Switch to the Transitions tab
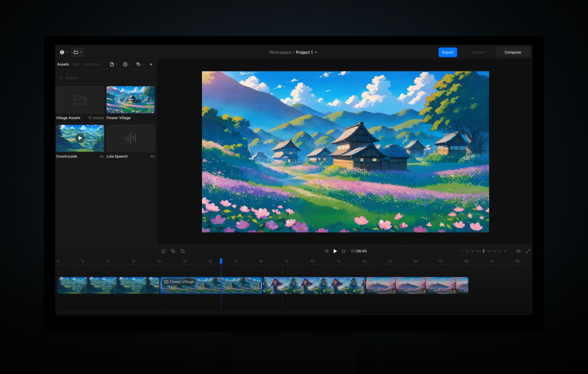 (x=91, y=64)
